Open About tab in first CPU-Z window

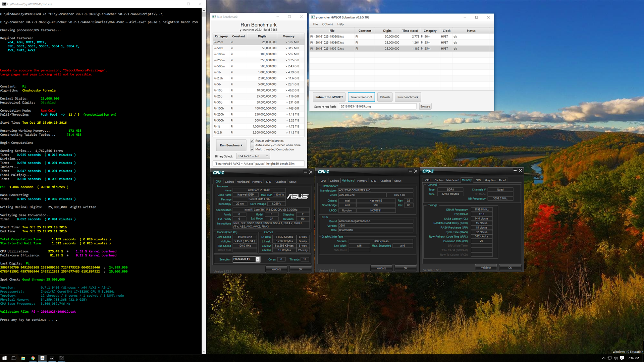click(x=292, y=182)
